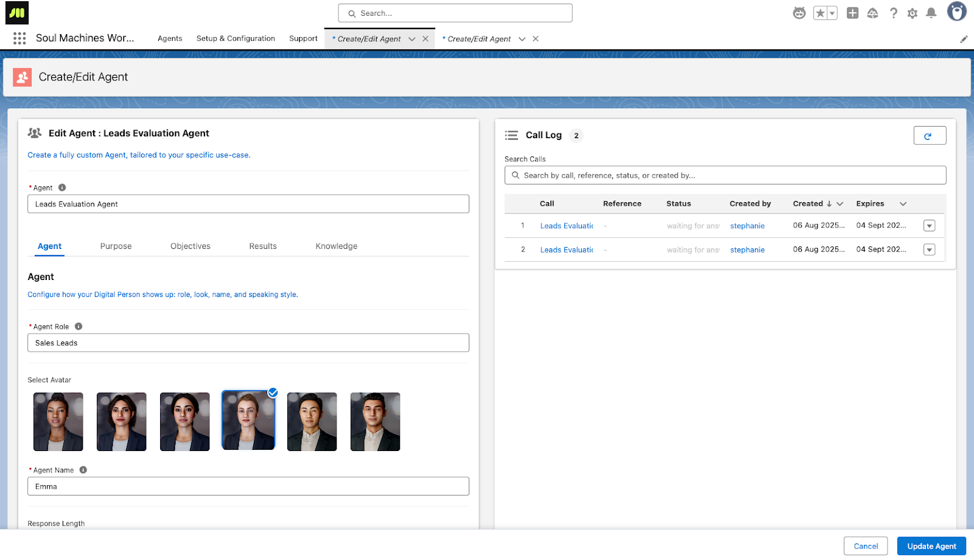Show info tooltip for Agent field
The image size is (974, 560).
[x=62, y=187]
